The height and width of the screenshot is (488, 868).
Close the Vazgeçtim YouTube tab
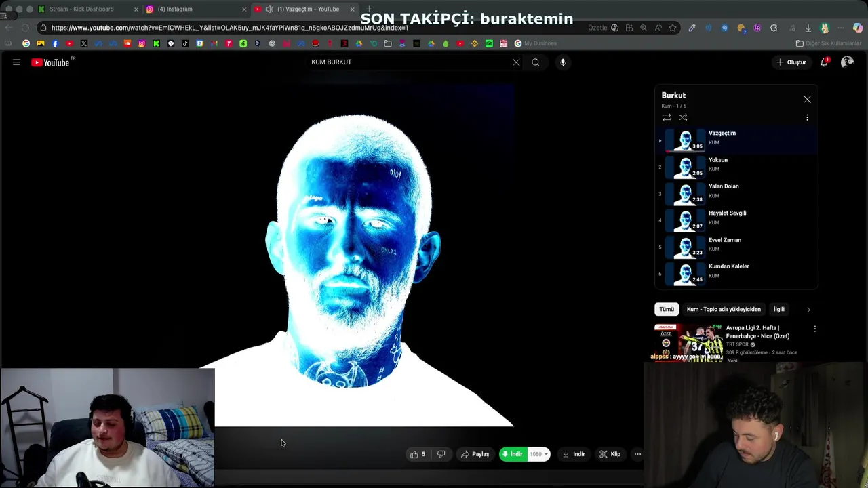352,9
